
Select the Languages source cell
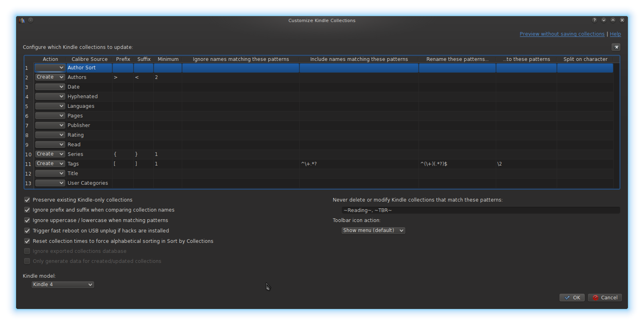(89, 106)
